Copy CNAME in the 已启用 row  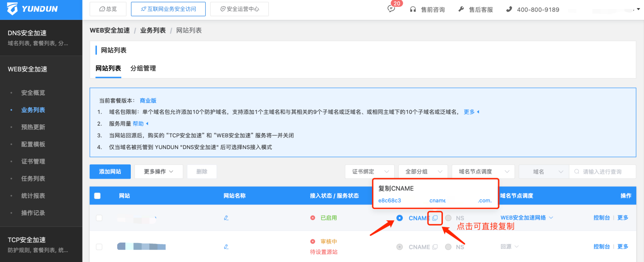coord(435,218)
